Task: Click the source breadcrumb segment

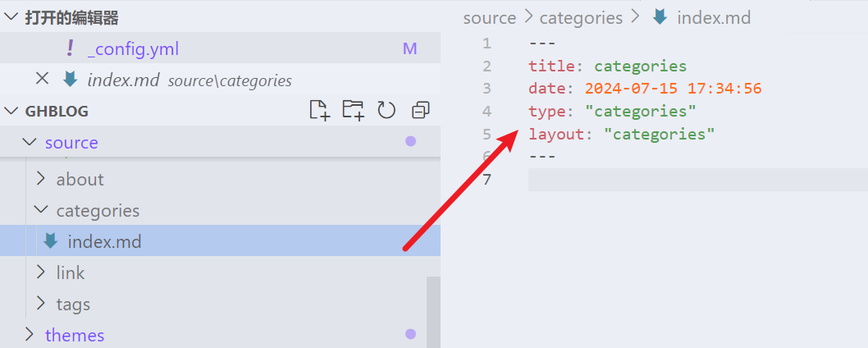Action: click(489, 18)
